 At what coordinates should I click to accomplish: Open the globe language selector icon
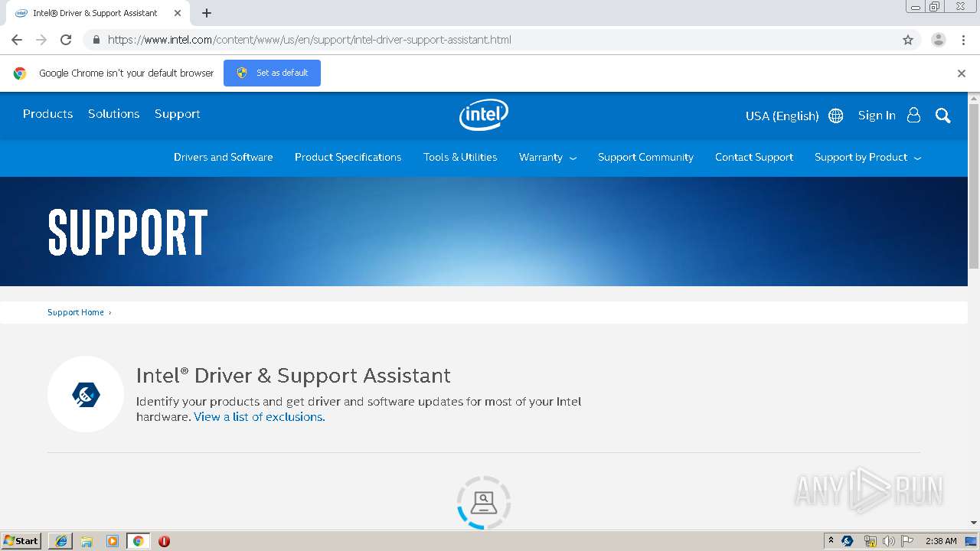pyautogui.click(x=836, y=116)
